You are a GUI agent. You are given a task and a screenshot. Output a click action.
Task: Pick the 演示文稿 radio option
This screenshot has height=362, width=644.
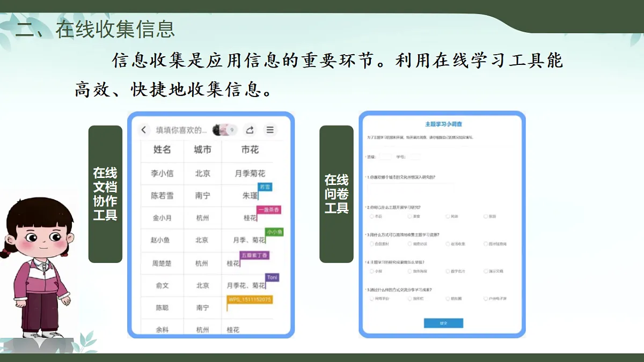pos(486,271)
